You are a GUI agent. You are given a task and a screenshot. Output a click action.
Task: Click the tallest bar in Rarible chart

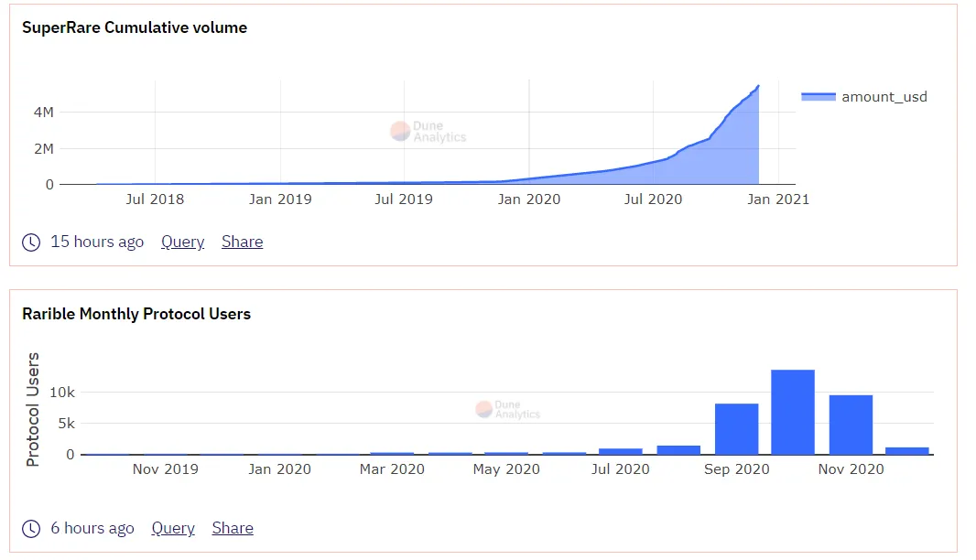pyautogui.click(x=793, y=412)
